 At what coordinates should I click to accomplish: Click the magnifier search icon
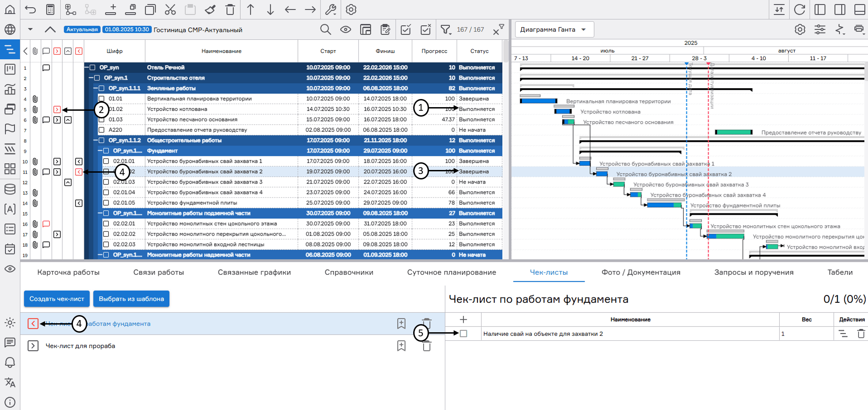click(x=325, y=30)
